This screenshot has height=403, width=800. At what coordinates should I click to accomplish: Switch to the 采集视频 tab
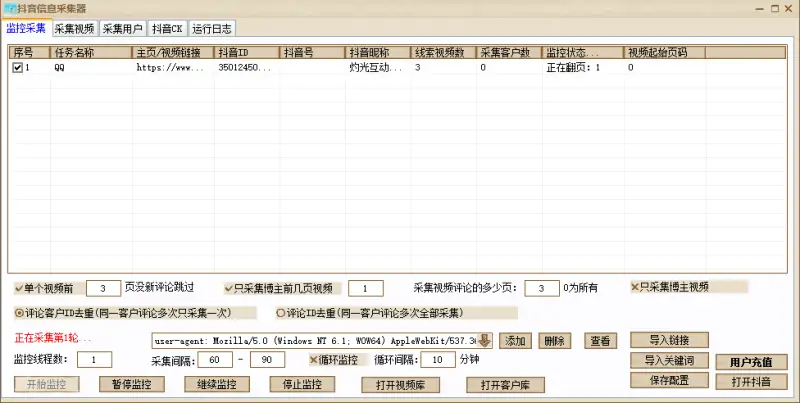(74, 28)
